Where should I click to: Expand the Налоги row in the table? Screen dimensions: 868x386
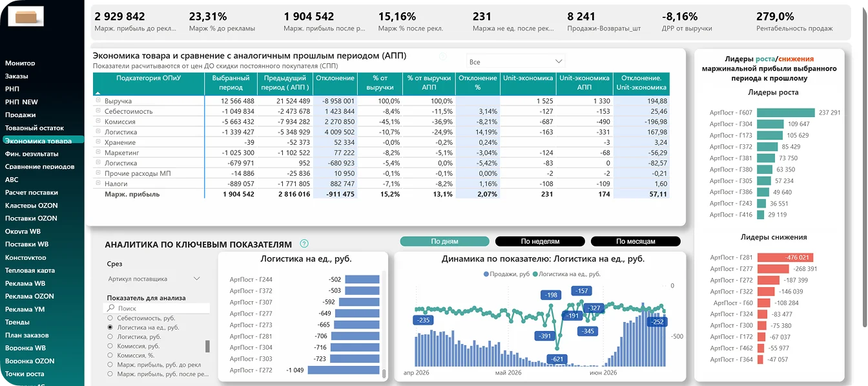[98, 183]
